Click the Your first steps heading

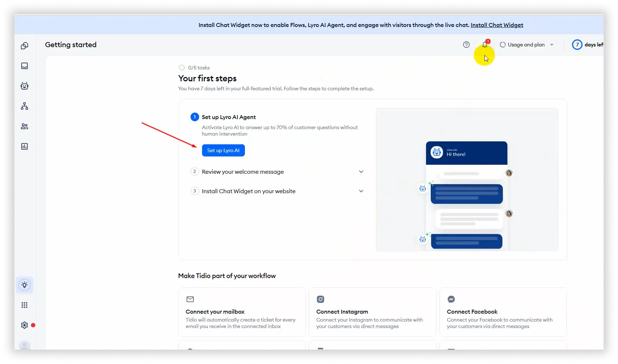(207, 78)
